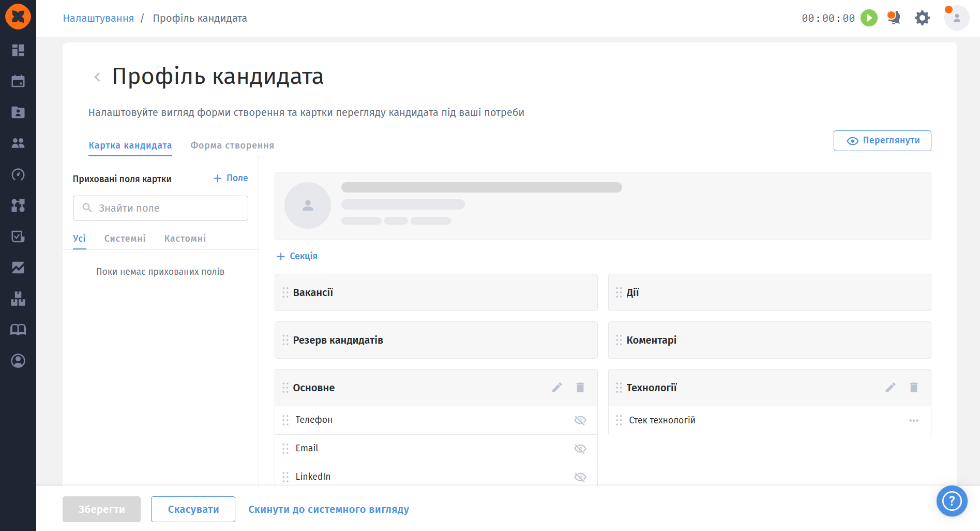The width and height of the screenshot is (980, 531).
Task: Add a new field with Поле
Action: click(x=231, y=178)
